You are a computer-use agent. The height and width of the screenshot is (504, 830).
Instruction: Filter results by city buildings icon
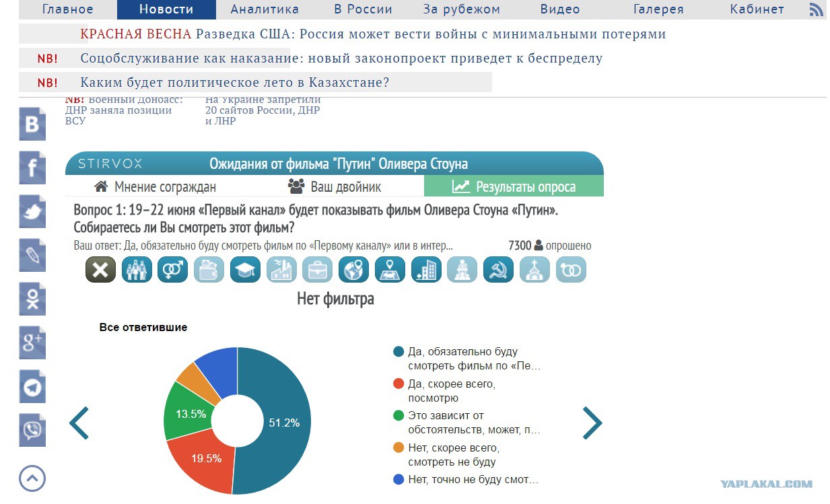[x=426, y=270]
